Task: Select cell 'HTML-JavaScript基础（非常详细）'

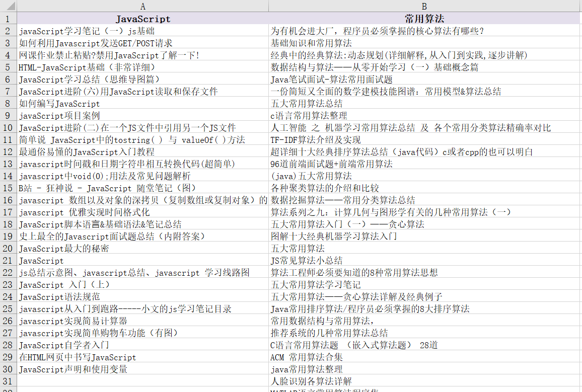Action: coord(143,67)
